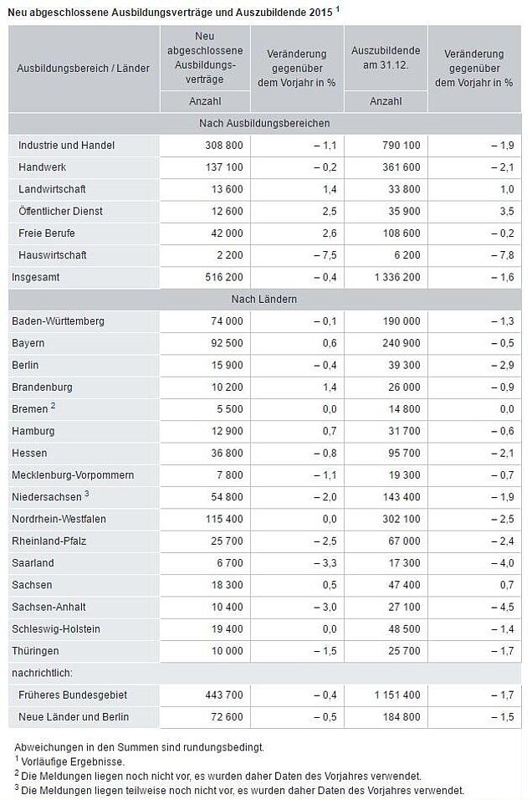The height and width of the screenshot is (800, 532).
Task: Select the Früheres Bundesgebiet row label
Action: (73, 695)
